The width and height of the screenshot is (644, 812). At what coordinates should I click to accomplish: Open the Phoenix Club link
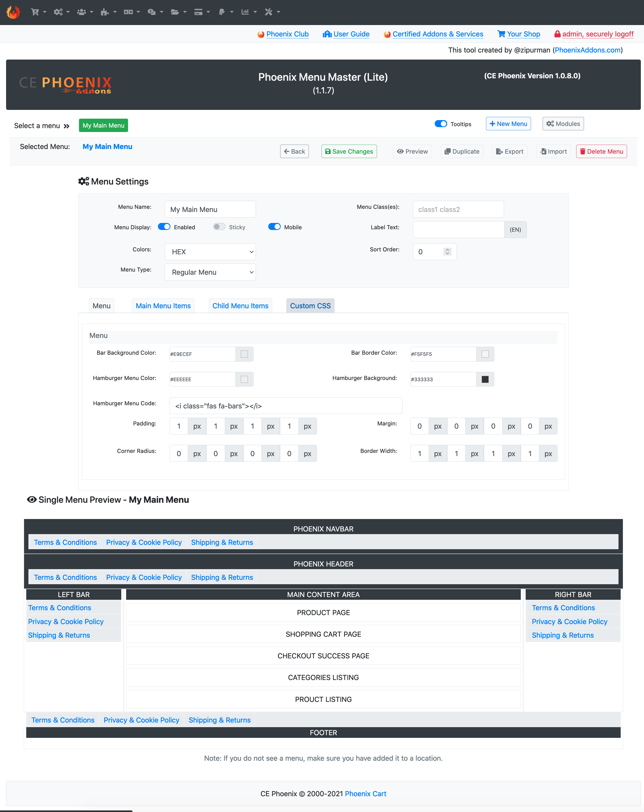coord(287,34)
